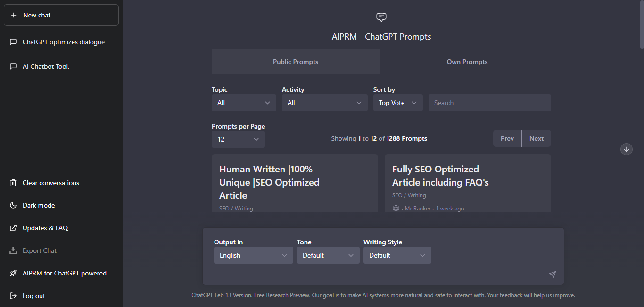Open the Output in English dropdown
Image resolution: width=644 pixels, height=307 pixels.
tap(254, 255)
